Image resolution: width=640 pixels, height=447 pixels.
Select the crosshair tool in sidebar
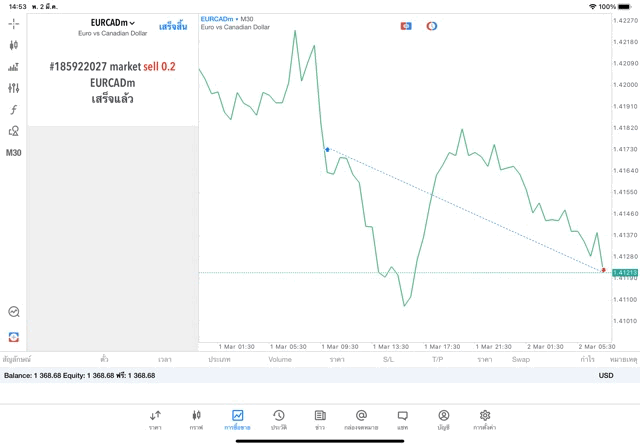[x=13, y=23]
